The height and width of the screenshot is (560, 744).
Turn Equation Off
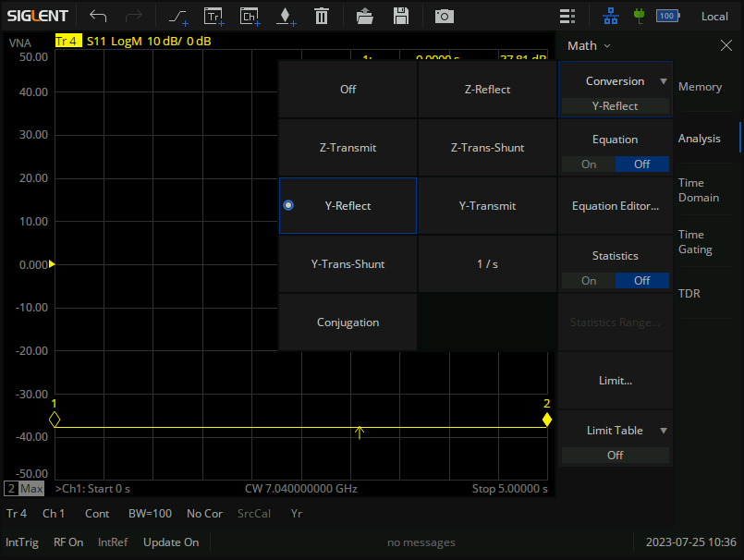point(642,164)
